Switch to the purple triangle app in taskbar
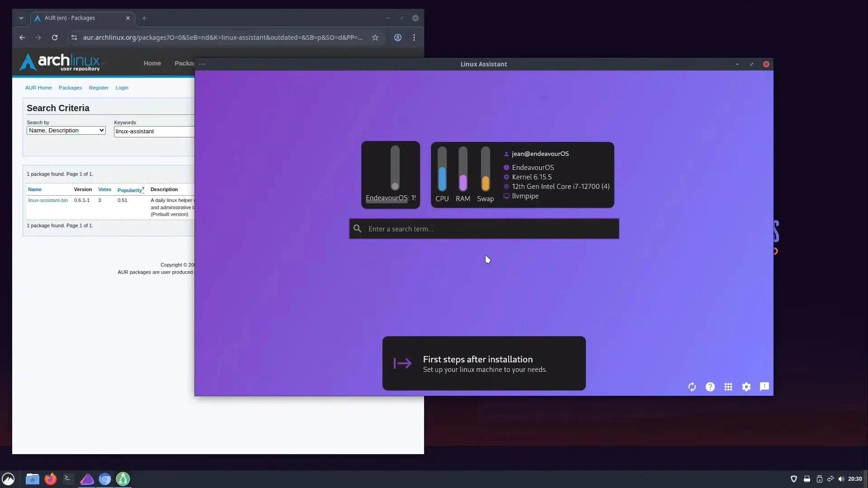This screenshot has height=488, width=868. click(87, 479)
